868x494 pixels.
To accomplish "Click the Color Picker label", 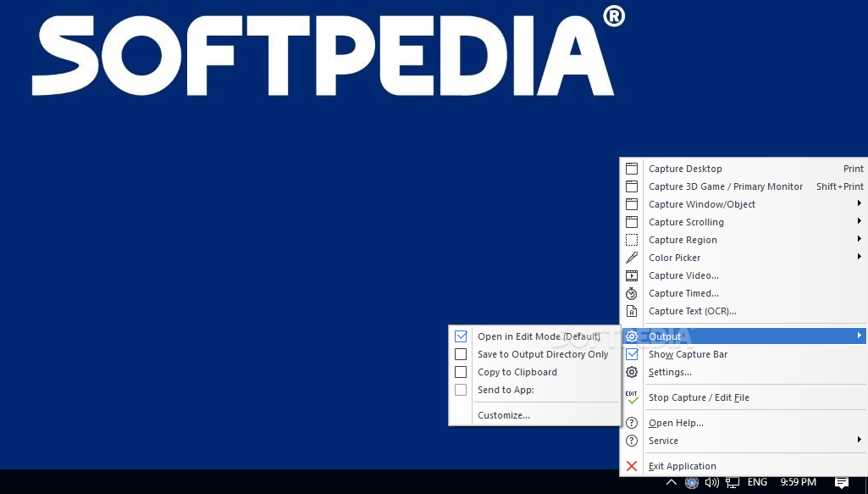I will coord(674,258).
